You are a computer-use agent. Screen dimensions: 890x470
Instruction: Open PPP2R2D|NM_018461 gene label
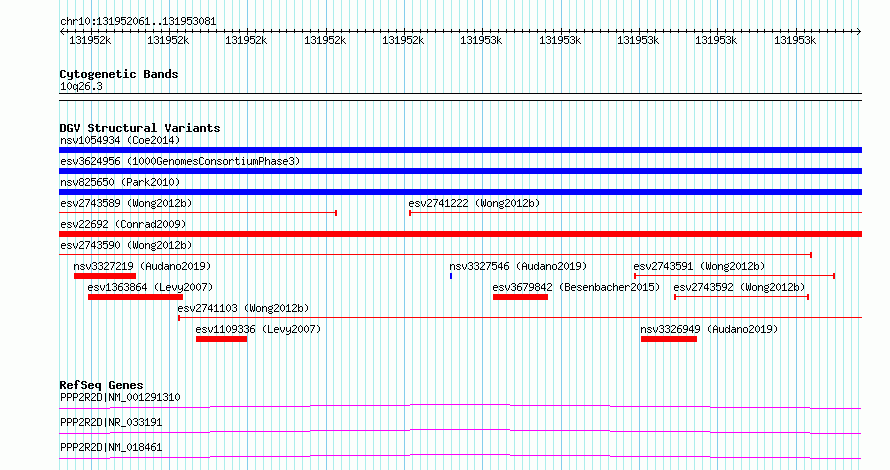(111, 447)
